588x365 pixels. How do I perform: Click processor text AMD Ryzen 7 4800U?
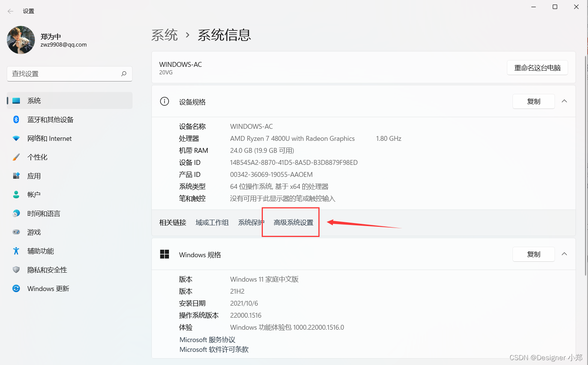[x=260, y=139]
